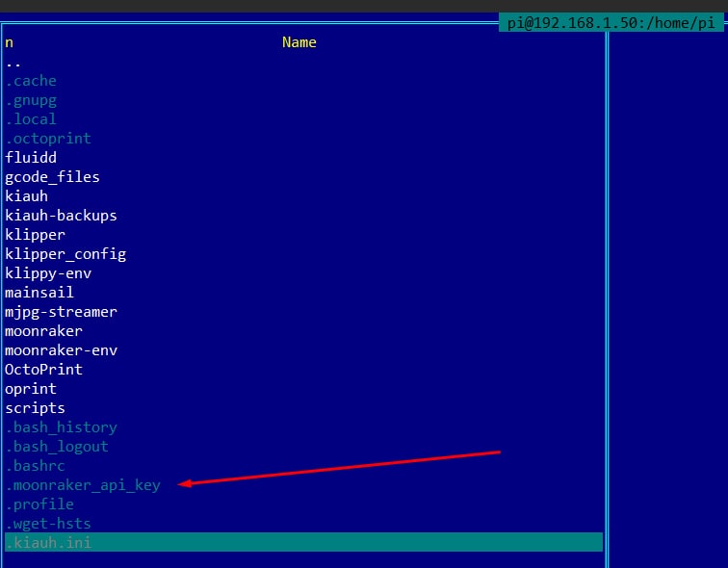Select the .bashrc file
Screen dimensions: 728x568
36,466
